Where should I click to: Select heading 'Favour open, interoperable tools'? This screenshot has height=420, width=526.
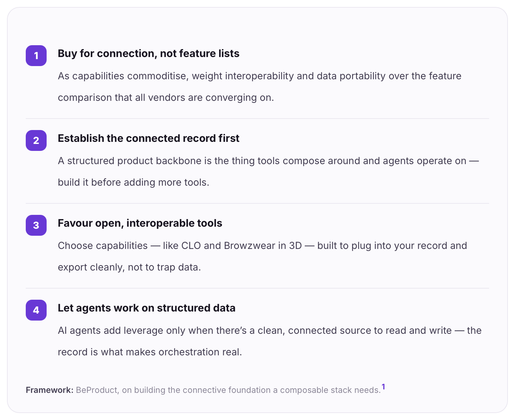click(x=140, y=223)
